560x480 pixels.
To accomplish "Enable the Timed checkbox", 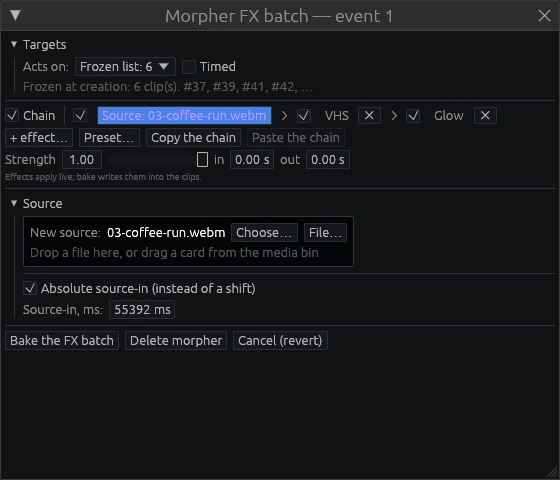I will pyautogui.click(x=189, y=66).
